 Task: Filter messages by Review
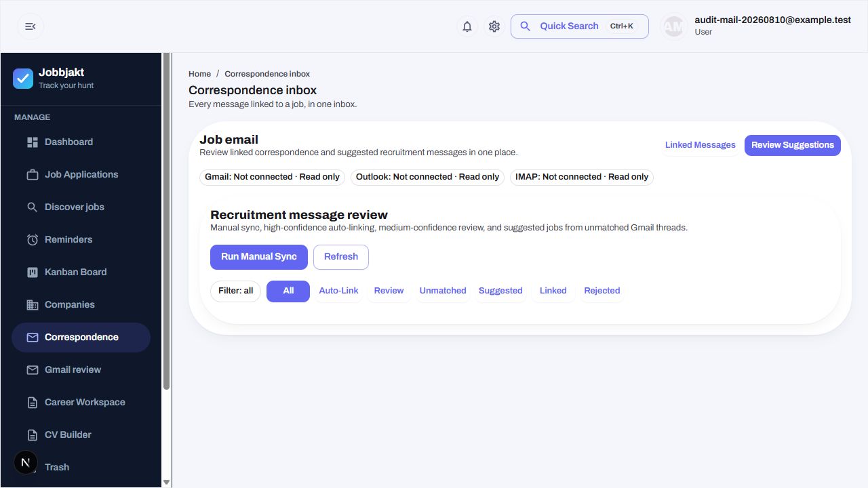(x=389, y=291)
